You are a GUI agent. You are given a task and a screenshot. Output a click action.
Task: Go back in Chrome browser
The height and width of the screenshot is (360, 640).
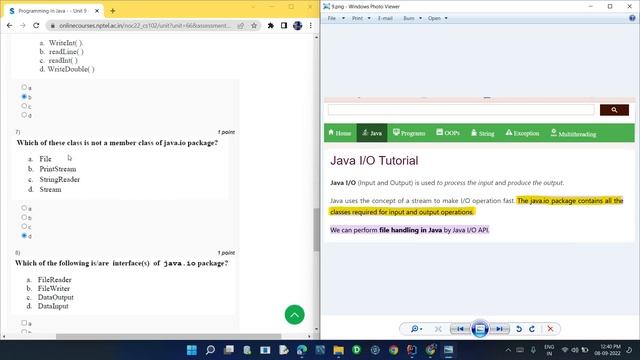[x=9, y=25]
